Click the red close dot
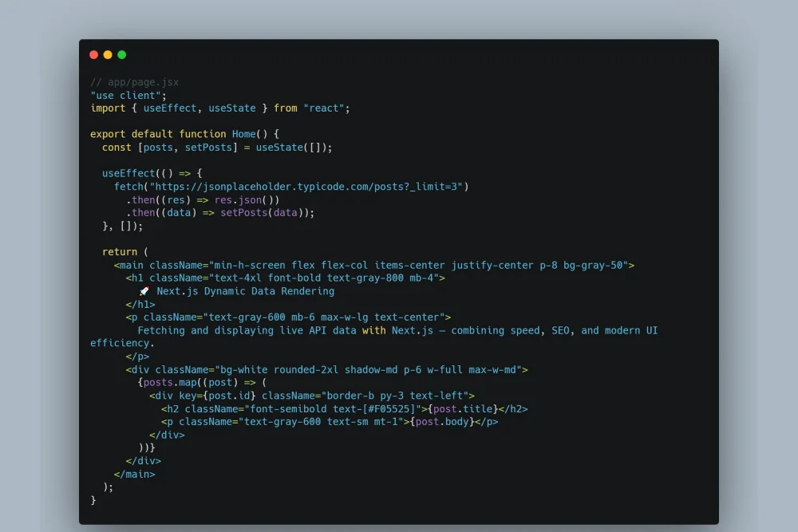Image resolution: width=798 pixels, height=532 pixels. coord(93,55)
